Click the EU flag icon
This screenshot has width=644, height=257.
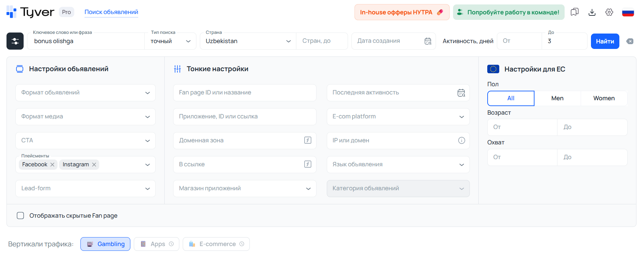(x=493, y=69)
